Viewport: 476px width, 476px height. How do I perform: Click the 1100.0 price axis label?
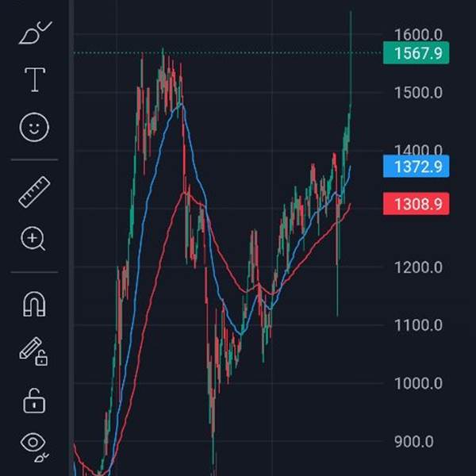[x=418, y=325]
